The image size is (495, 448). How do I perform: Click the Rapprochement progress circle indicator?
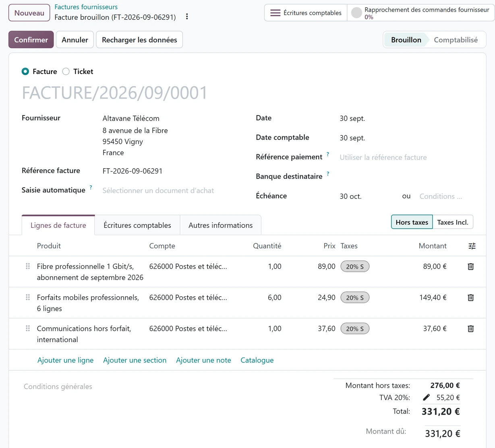356,13
